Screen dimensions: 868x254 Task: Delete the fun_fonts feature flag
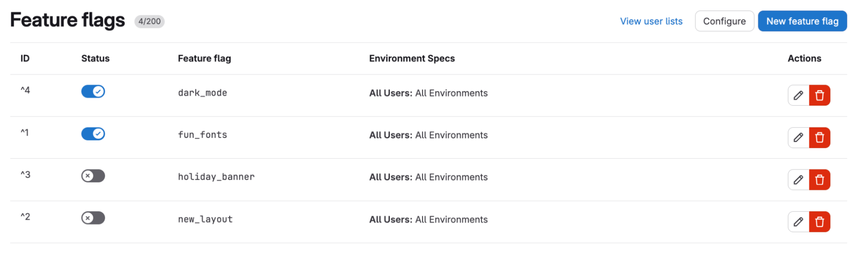coord(819,137)
